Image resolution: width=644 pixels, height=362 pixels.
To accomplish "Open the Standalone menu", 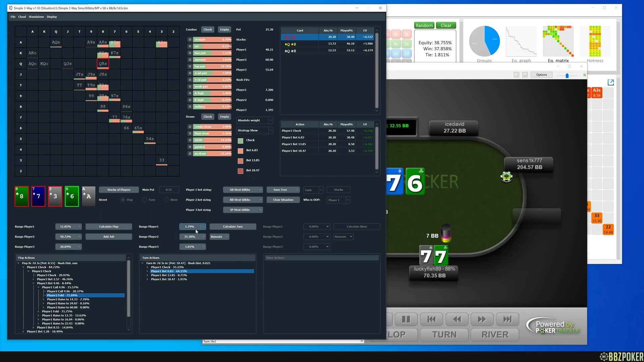I will 36,17.
